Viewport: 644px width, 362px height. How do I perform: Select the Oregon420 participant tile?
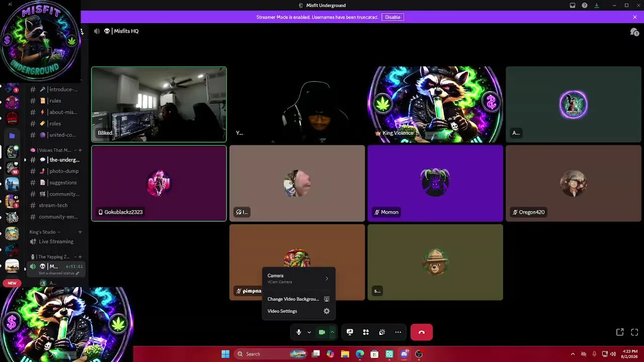pos(573,184)
